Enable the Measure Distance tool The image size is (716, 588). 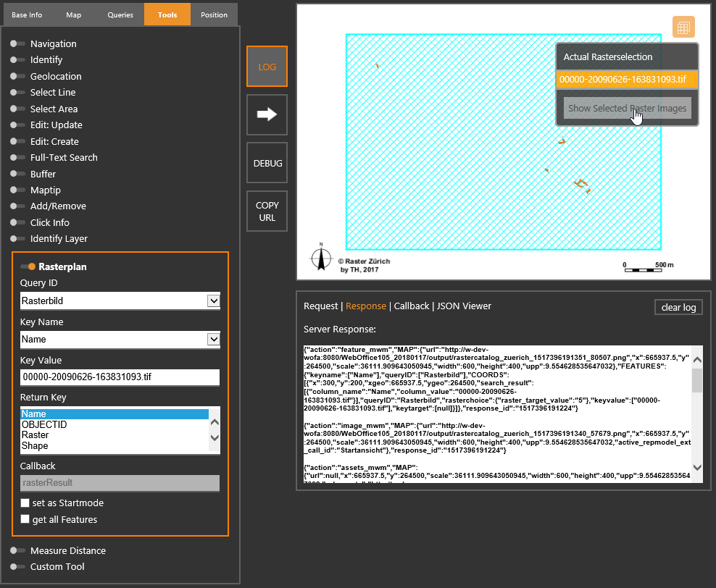pos(16,550)
